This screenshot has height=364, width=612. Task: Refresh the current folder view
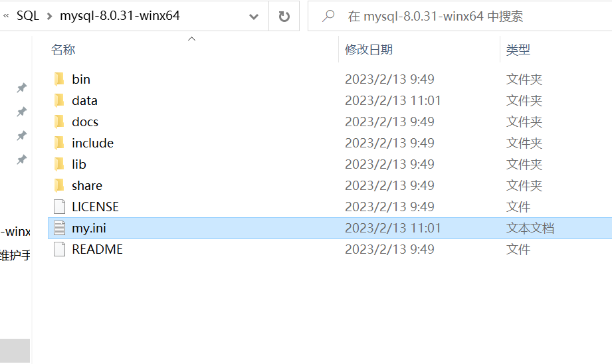point(284,17)
